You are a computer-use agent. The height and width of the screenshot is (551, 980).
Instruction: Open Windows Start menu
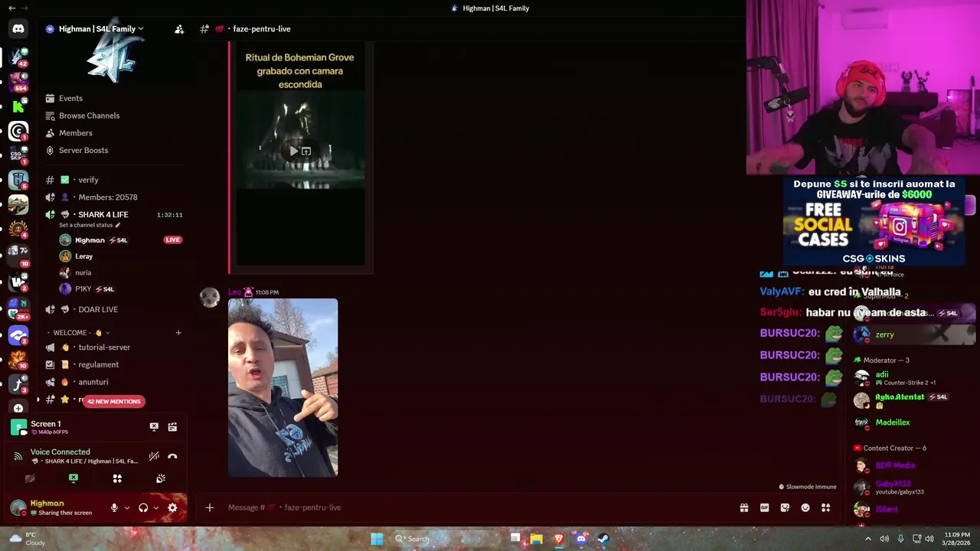377,539
